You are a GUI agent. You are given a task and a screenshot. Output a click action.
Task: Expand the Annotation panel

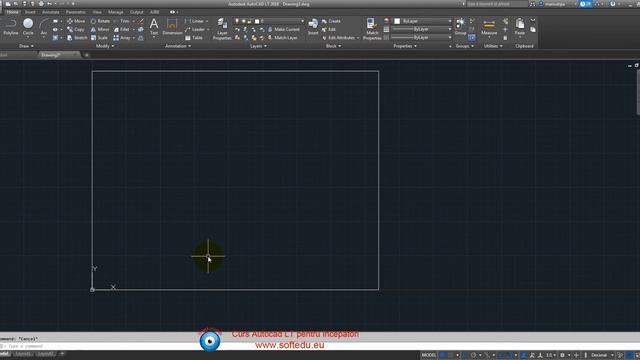point(178,46)
